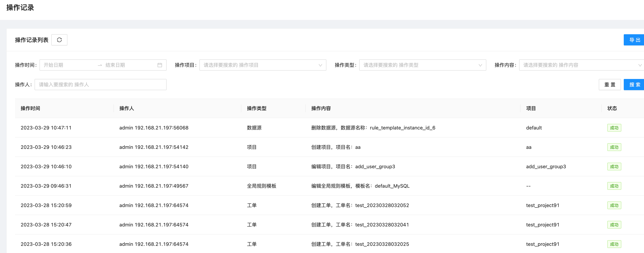
Task: Click the 操作时间 column header
Action: pos(31,108)
